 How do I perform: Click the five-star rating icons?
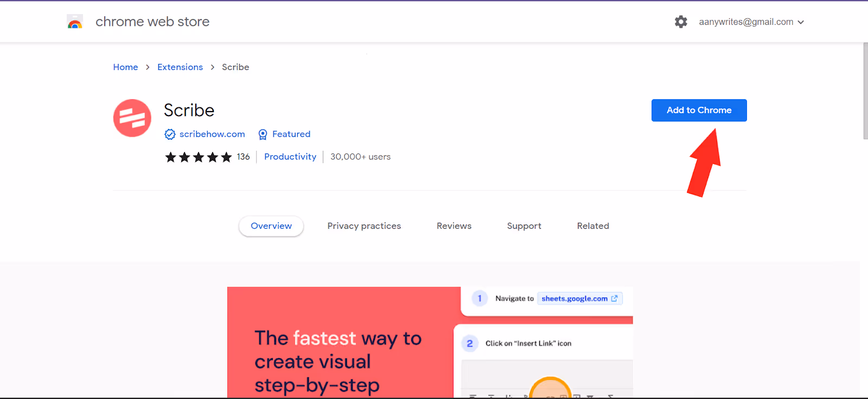click(x=199, y=157)
